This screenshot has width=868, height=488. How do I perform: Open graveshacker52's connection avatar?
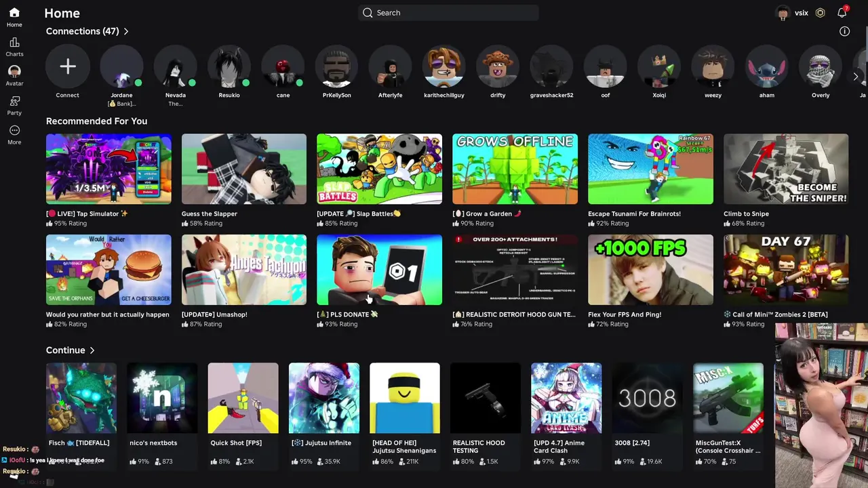tap(551, 66)
